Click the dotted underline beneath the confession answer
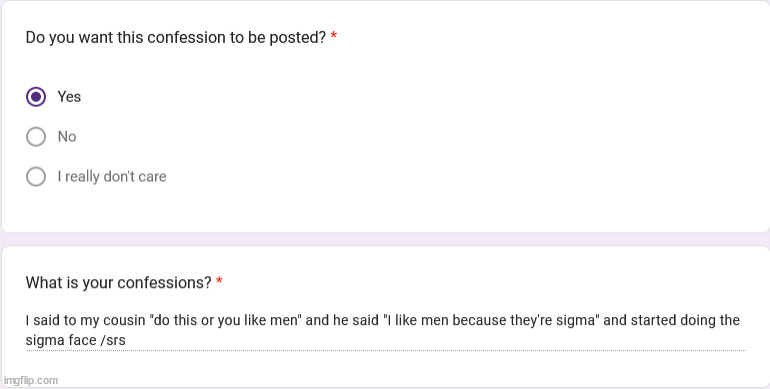Screen dimensions: 770x389 point(386,351)
